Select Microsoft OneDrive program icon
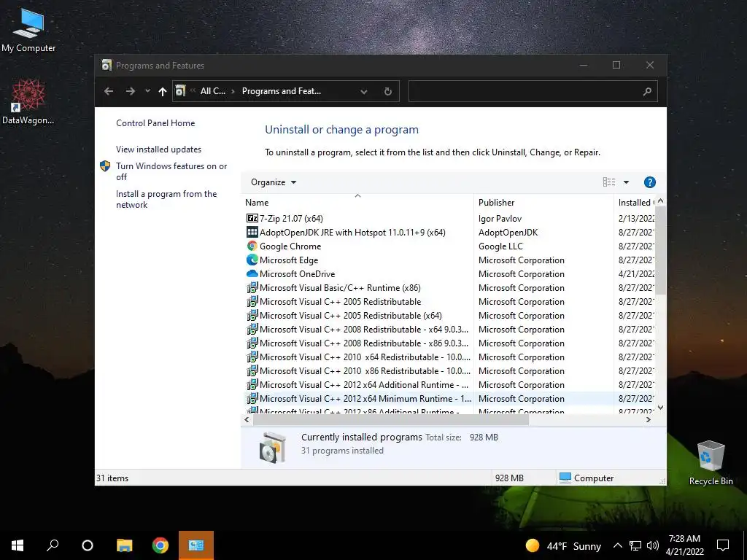This screenshot has width=747, height=560. tap(252, 273)
